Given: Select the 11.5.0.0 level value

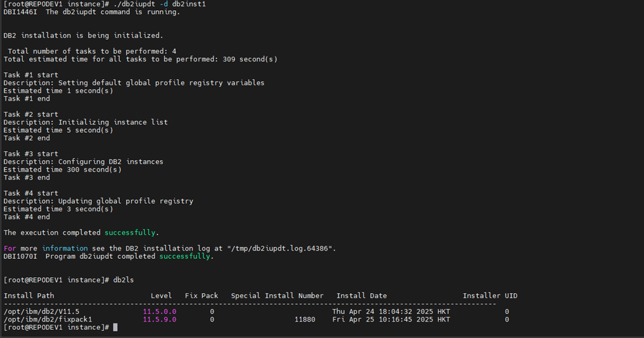Looking at the screenshot, I should (x=159, y=312).
